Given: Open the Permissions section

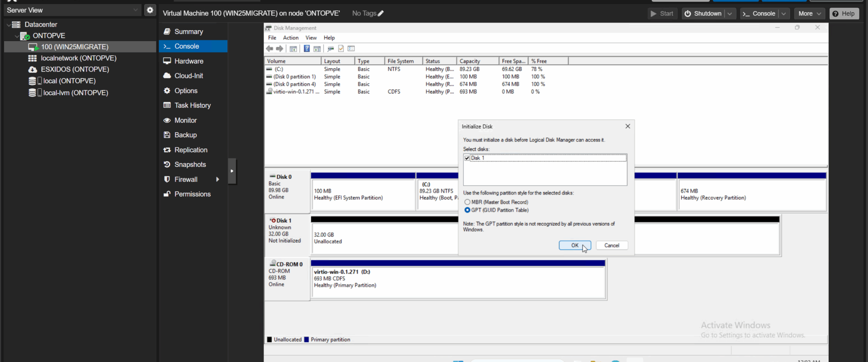Looking at the screenshot, I should click(x=193, y=194).
